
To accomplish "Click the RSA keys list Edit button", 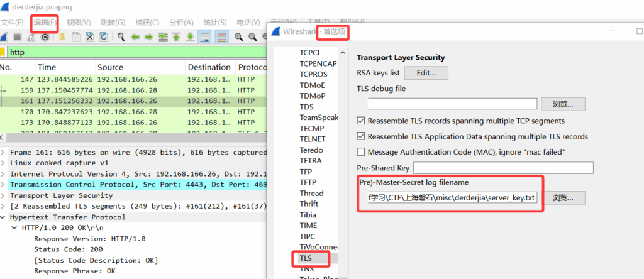I will tap(426, 73).
